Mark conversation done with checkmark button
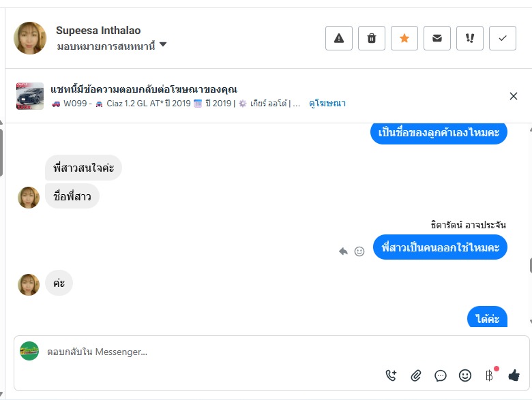The width and height of the screenshot is (532, 400). [503, 38]
